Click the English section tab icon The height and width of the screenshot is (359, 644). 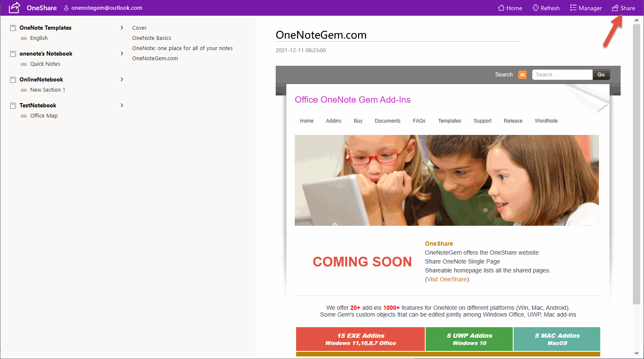coord(24,38)
